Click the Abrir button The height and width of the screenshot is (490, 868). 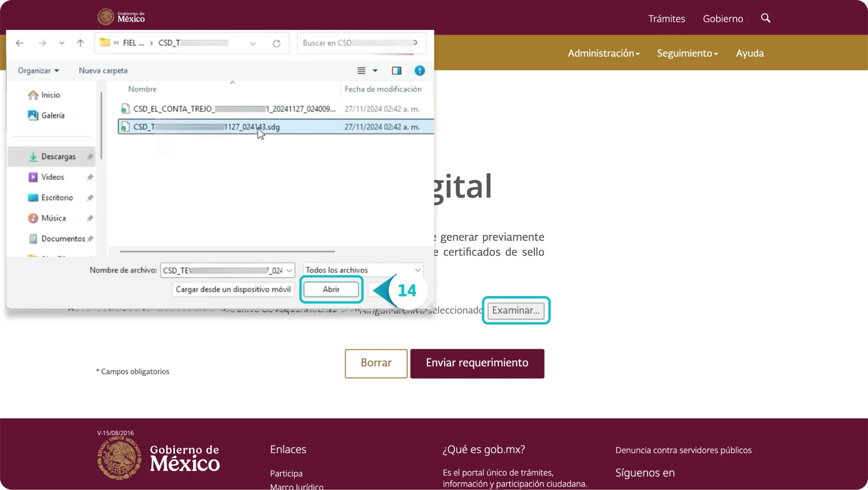coord(331,290)
